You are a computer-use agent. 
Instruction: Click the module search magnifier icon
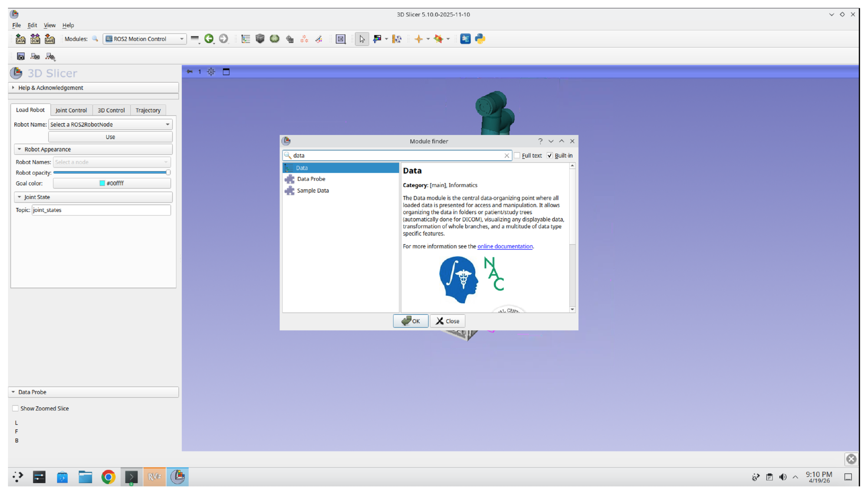pos(95,39)
